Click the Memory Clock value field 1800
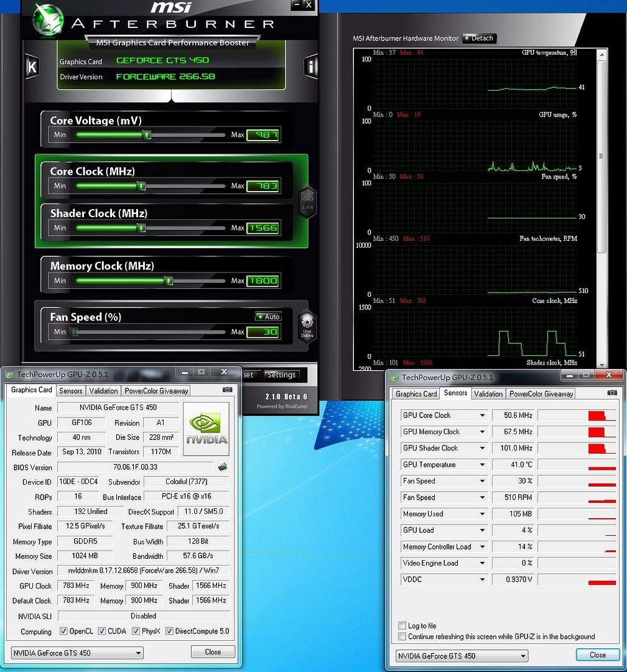The width and height of the screenshot is (627, 672). [x=264, y=281]
